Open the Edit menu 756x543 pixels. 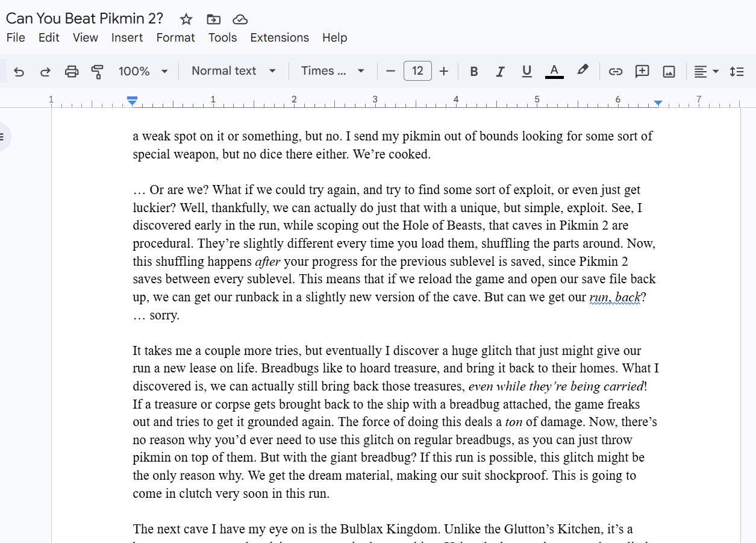pos(49,37)
